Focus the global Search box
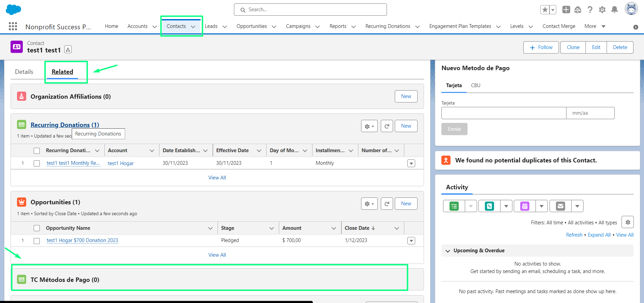This screenshot has width=644, height=303. coord(310,10)
